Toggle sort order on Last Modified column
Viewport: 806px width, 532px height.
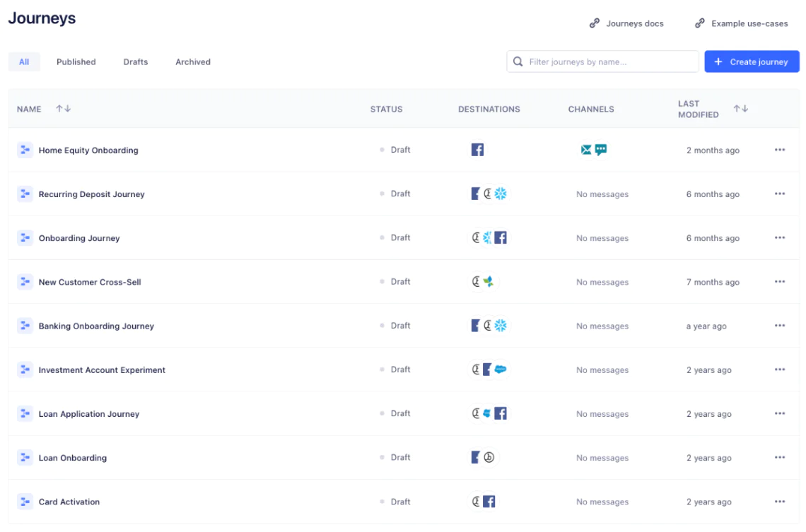[x=740, y=109]
